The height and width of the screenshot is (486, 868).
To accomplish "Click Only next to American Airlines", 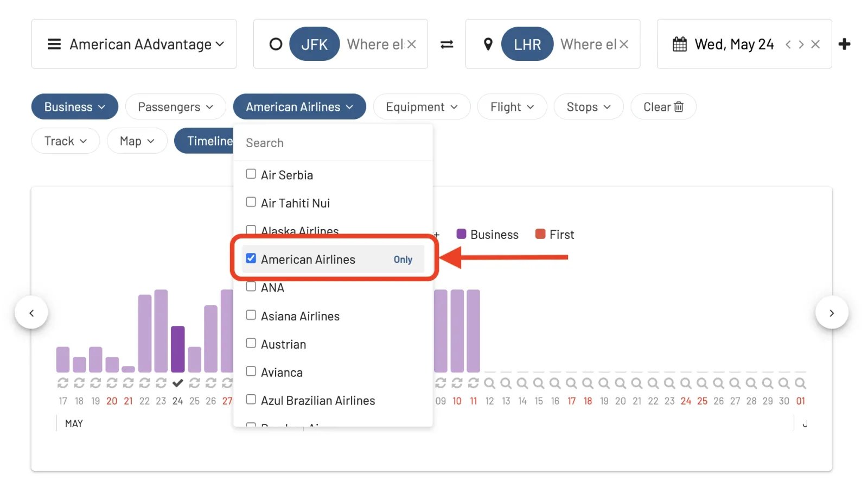I will click(x=403, y=260).
